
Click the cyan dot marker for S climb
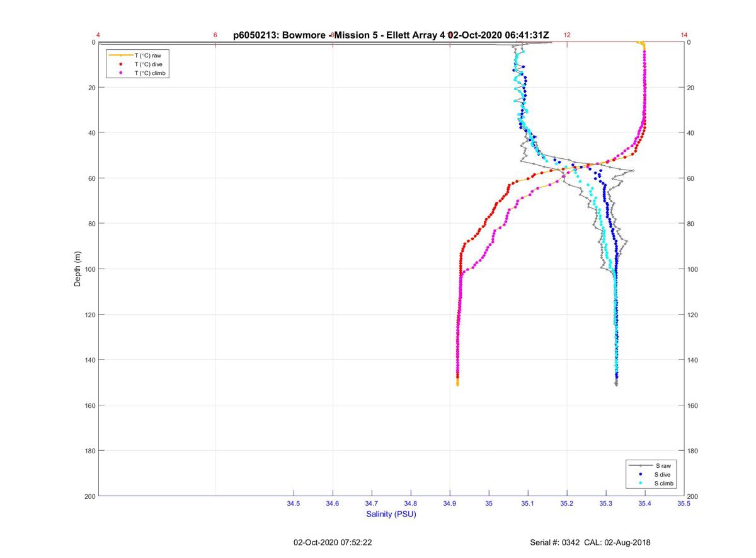[x=641, y=483]
